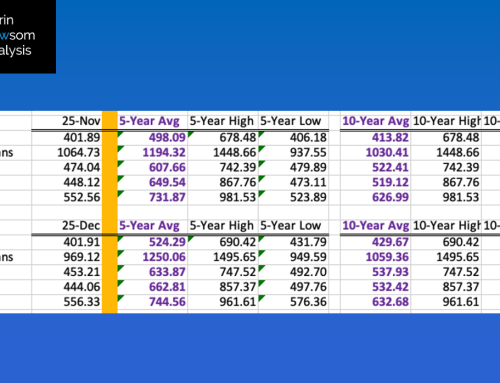Pick the 5-Year Low cell 492.70
Viewport: 500px width, 383px height.
tap(293, 272)
